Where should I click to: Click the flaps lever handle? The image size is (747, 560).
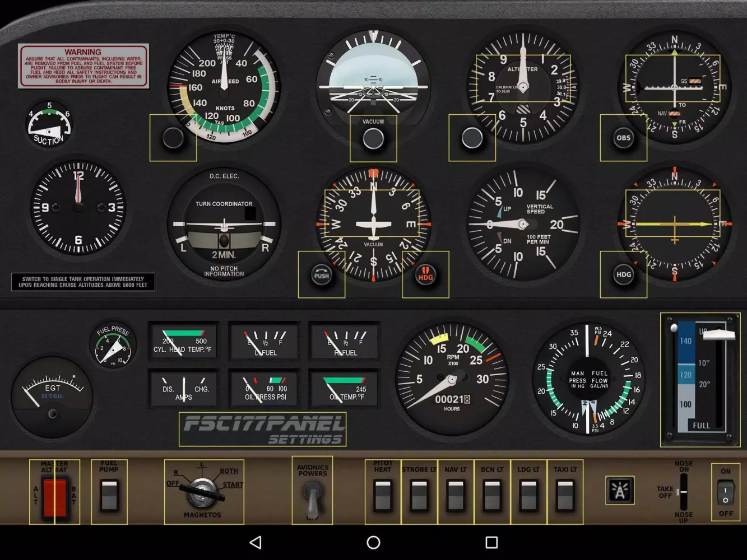[x=718, y=334]
